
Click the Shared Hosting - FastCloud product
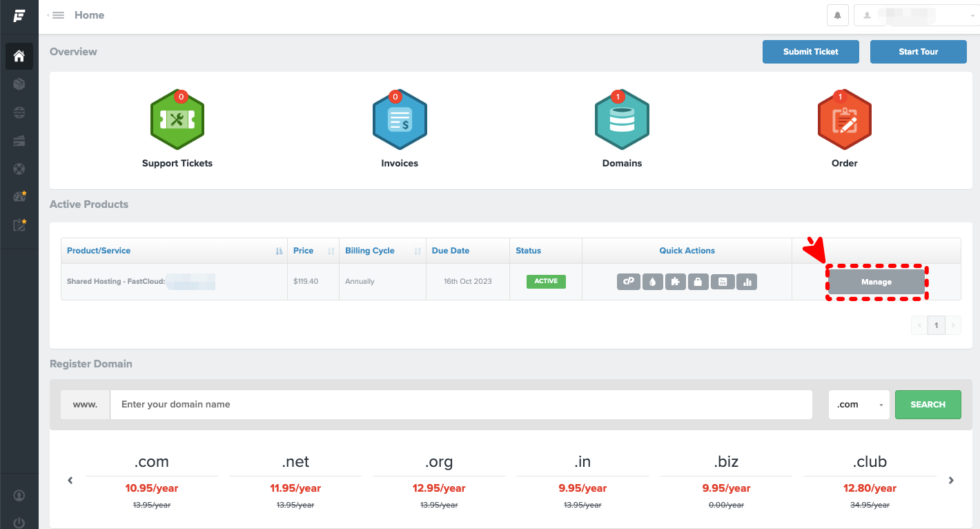(x=141, y=282)
